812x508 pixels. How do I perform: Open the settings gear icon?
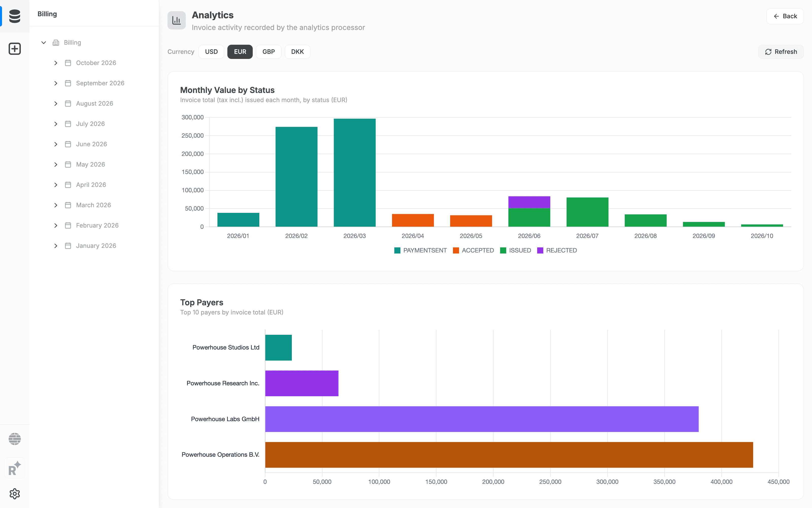(x=14, y=494)
